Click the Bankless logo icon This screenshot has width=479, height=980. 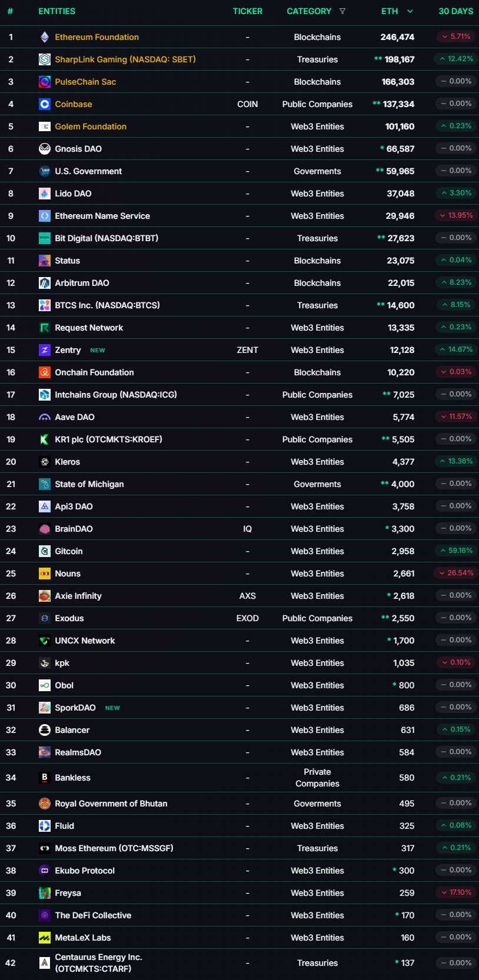(45, 778)
